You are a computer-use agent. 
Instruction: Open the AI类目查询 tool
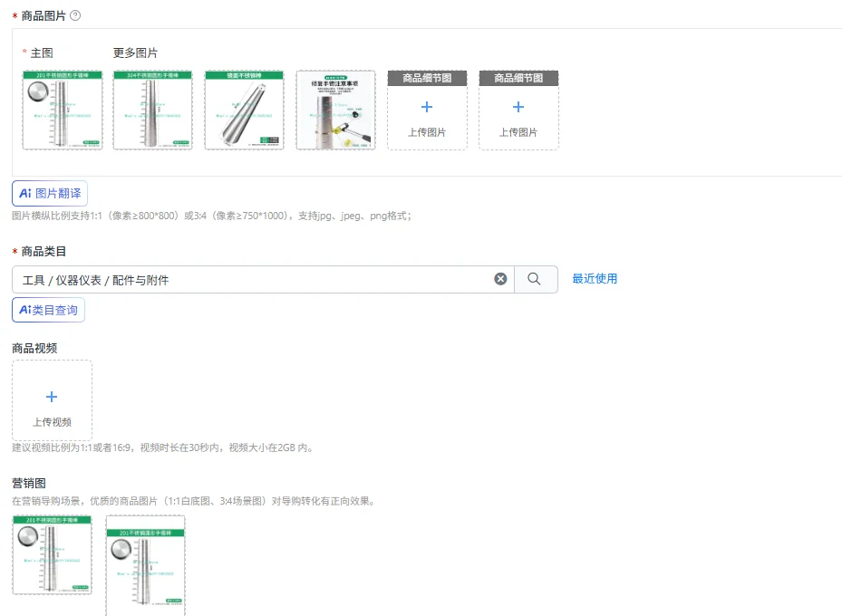click(x=48, y=310)
